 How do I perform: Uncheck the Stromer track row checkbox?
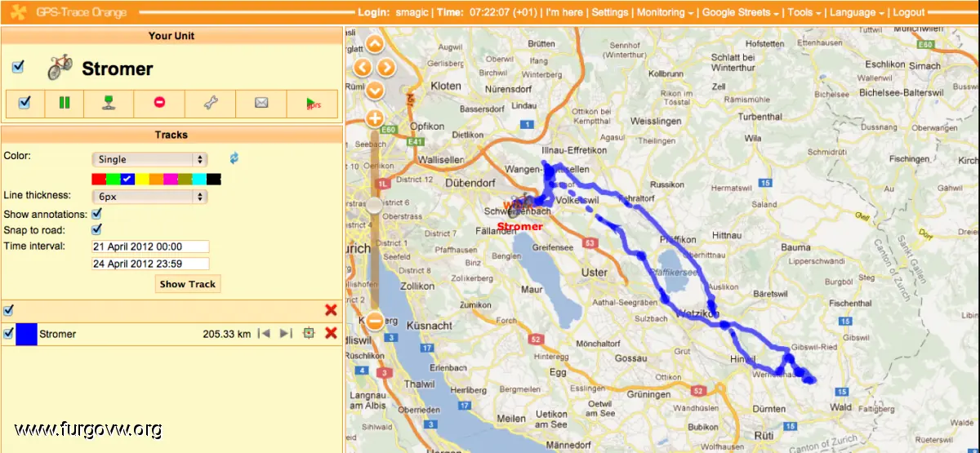click(8, 333)
